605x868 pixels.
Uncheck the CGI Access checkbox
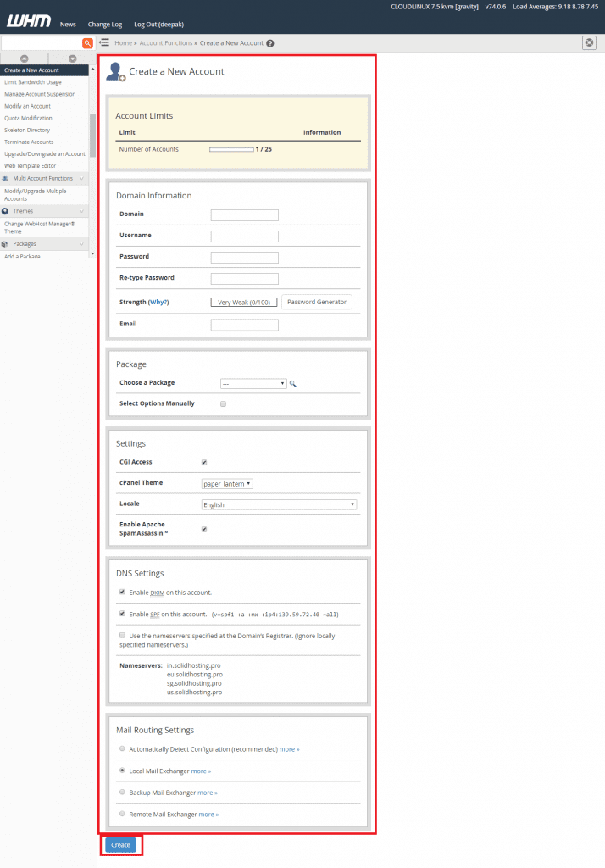click(204, 463)
